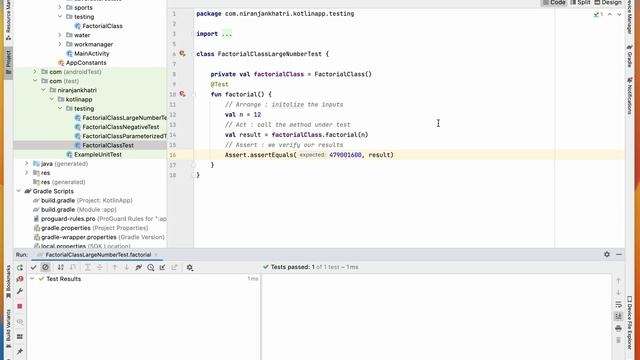
Task: Click run gutter icon next to class declaration
Action: [182, 54]
